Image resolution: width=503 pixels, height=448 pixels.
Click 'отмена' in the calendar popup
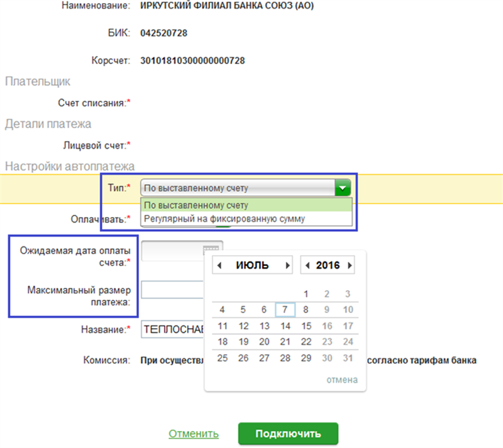[x=342, y=380]
